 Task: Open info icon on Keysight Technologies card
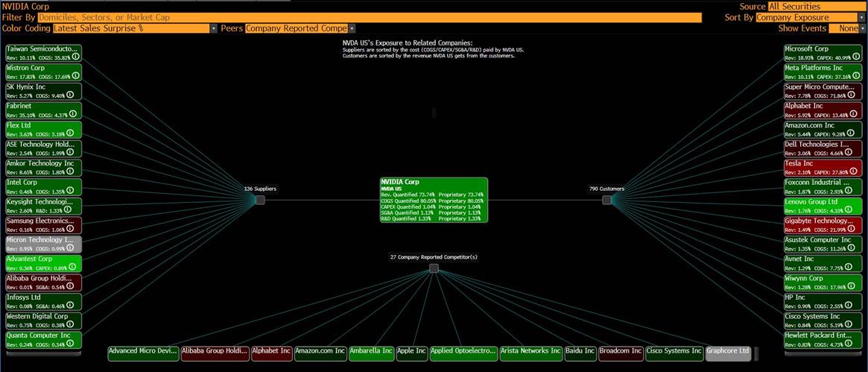68,209
